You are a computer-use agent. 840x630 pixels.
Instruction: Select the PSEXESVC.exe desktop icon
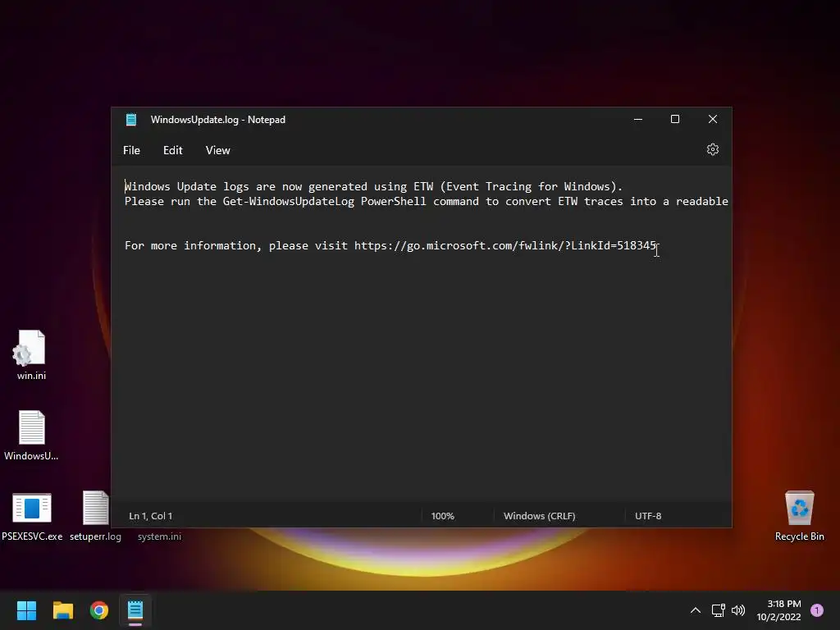tap(32, 517)
